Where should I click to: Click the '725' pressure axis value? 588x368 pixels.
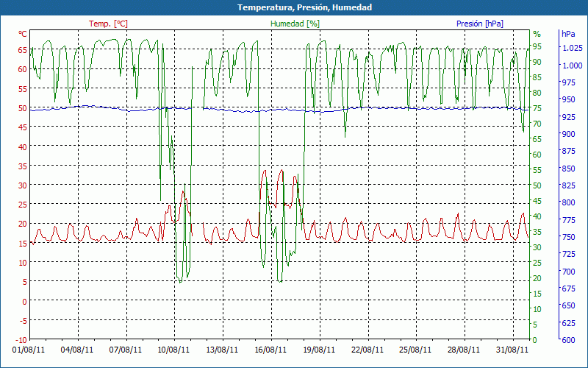568,254
